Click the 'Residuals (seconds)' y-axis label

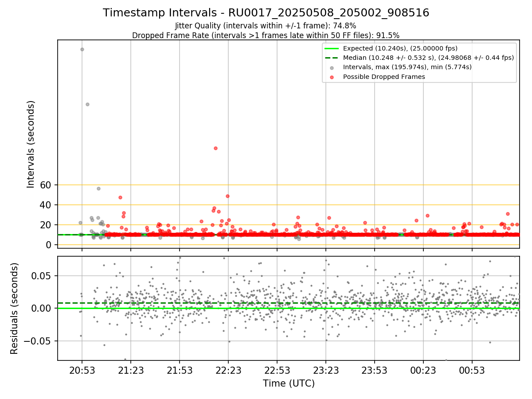[15, 308]
